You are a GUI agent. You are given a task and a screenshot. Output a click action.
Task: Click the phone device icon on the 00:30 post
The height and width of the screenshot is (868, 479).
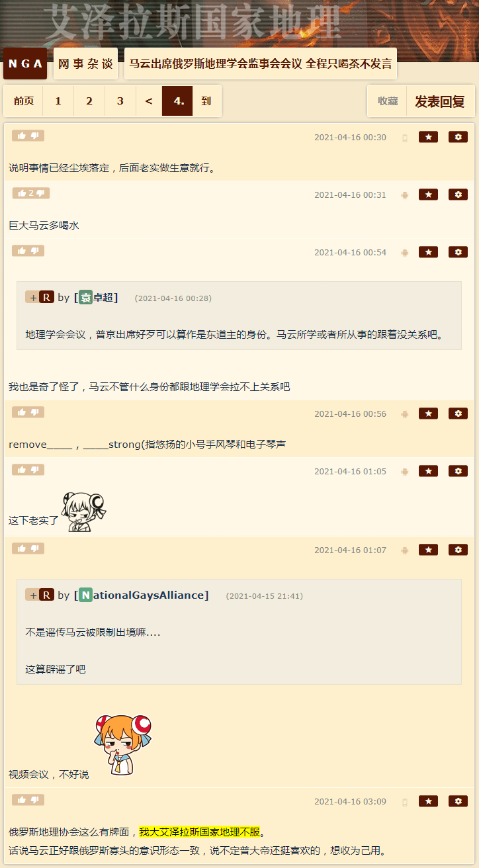coord(405,138)
